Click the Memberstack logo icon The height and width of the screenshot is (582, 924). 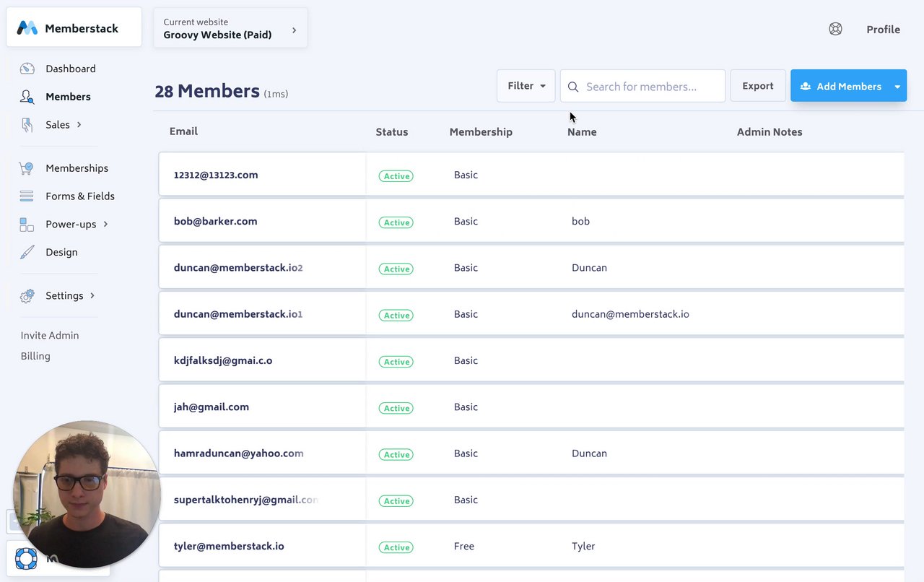click(27, 28)
